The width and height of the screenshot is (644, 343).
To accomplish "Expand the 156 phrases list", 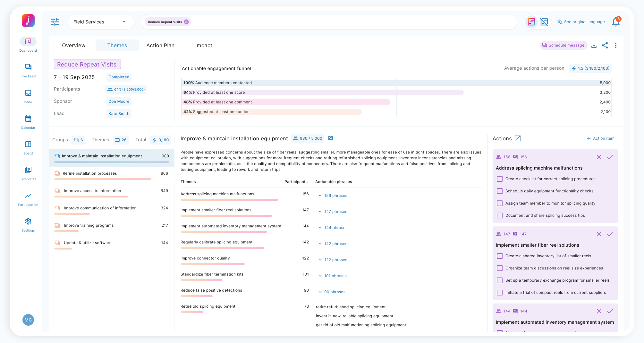I will pyautogui.click(x=333, y=196).
